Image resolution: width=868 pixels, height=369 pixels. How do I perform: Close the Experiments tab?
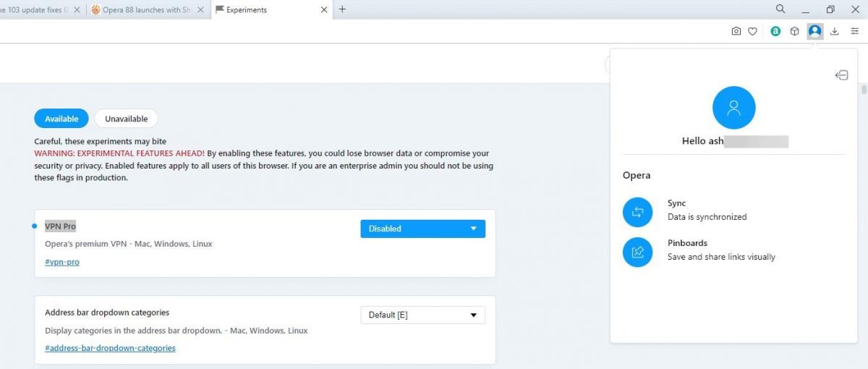click(x=323, y=10)
